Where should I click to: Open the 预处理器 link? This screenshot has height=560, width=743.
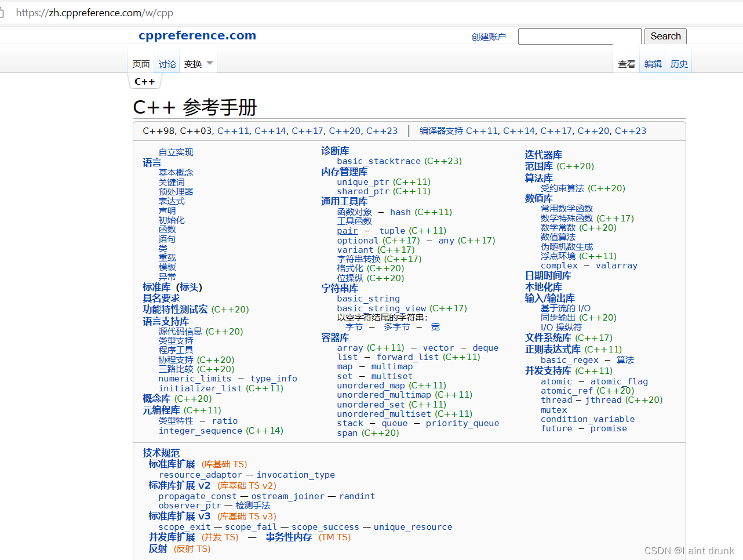point(176,191)
